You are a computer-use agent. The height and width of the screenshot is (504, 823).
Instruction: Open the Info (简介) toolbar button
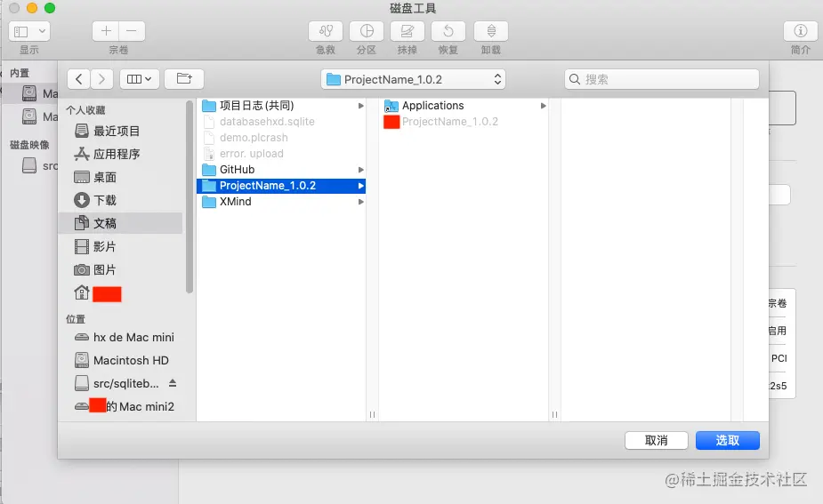(801, 31)
